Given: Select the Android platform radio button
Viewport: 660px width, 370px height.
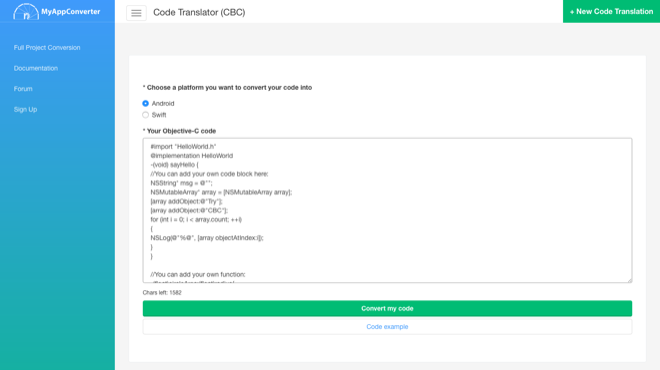Looking at the screenshot, I should click(x=145, y=104).
